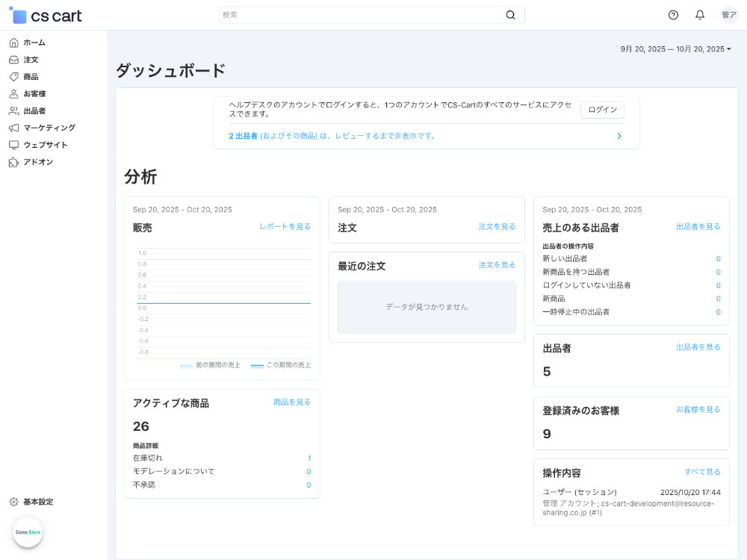The height and width of the screenshot is (560, 747).
Task: Expand the date range dropdown
Action: (675, 49)
